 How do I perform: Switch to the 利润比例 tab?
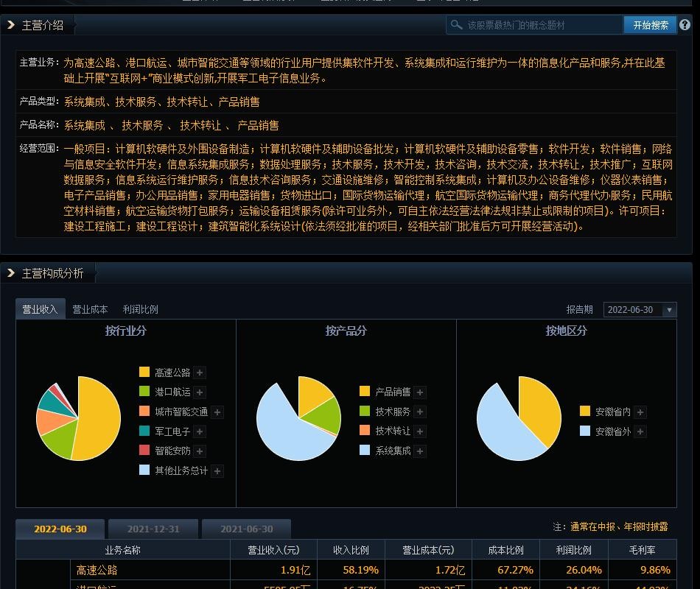tap(140, 309)
